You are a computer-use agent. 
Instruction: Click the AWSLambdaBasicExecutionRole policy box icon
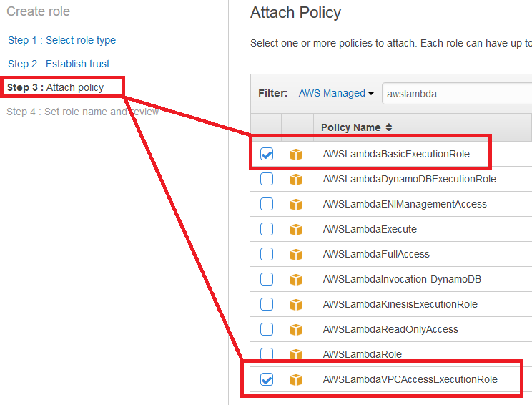click(x=296, y=155)
